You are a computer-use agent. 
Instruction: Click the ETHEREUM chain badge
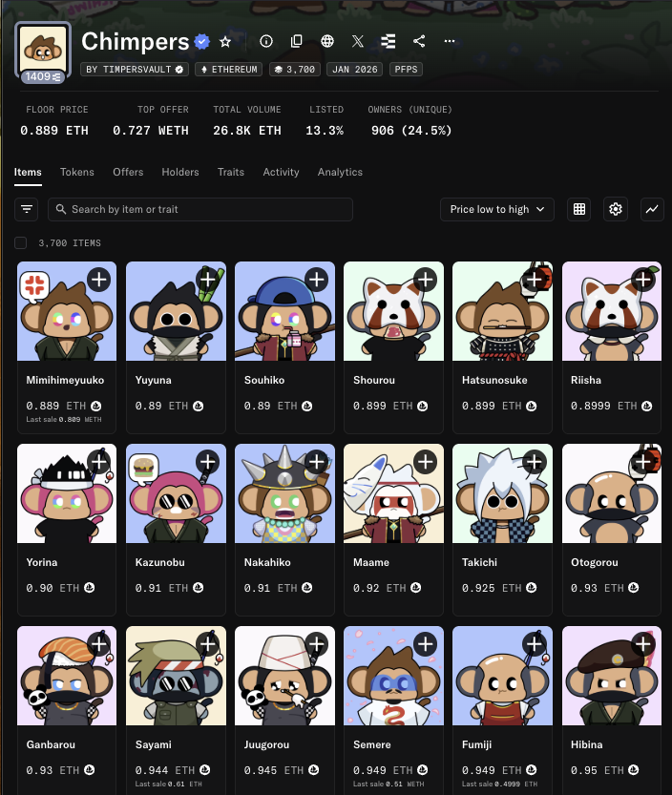[229, 70]
